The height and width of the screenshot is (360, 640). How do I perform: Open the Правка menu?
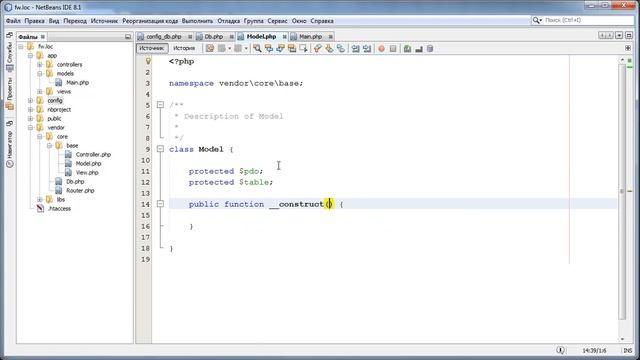tap(34, 21)
